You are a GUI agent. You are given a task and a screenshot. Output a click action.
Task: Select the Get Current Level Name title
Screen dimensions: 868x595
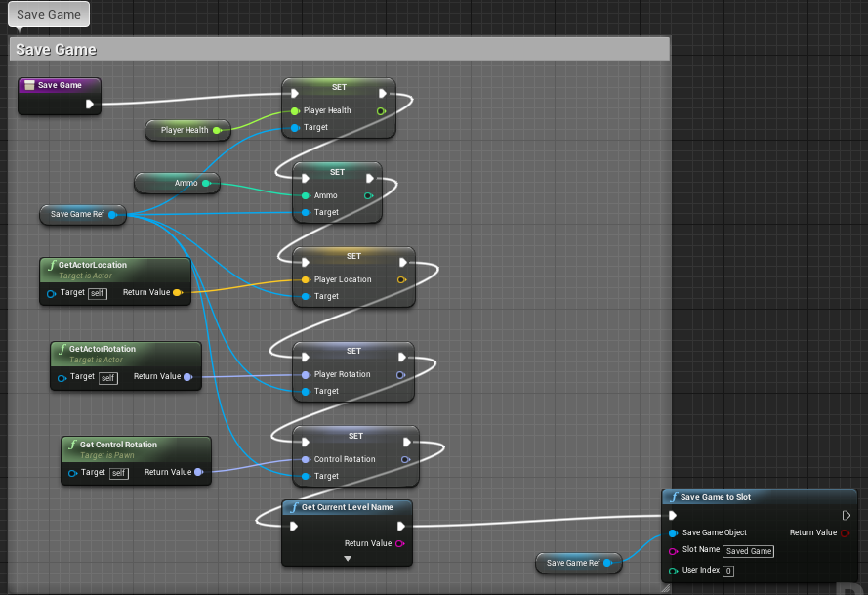(347, 507)
